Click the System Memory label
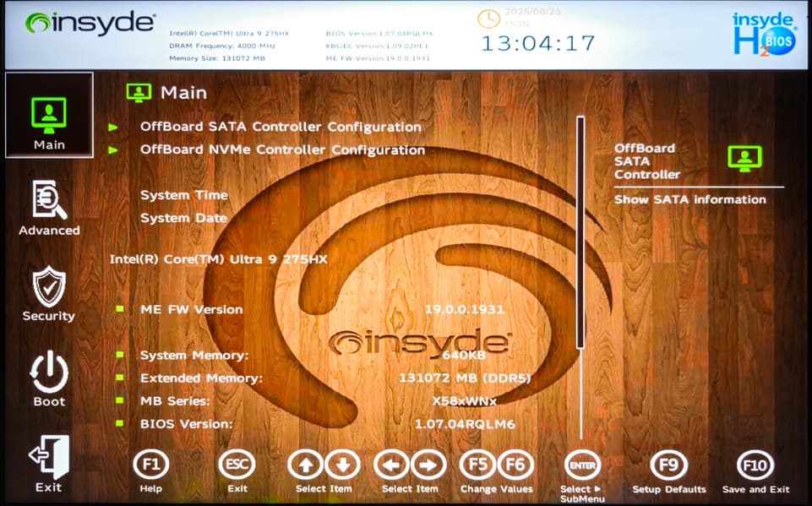The width and height of the screenshot is (812, 506). click(x=194, y=356)
